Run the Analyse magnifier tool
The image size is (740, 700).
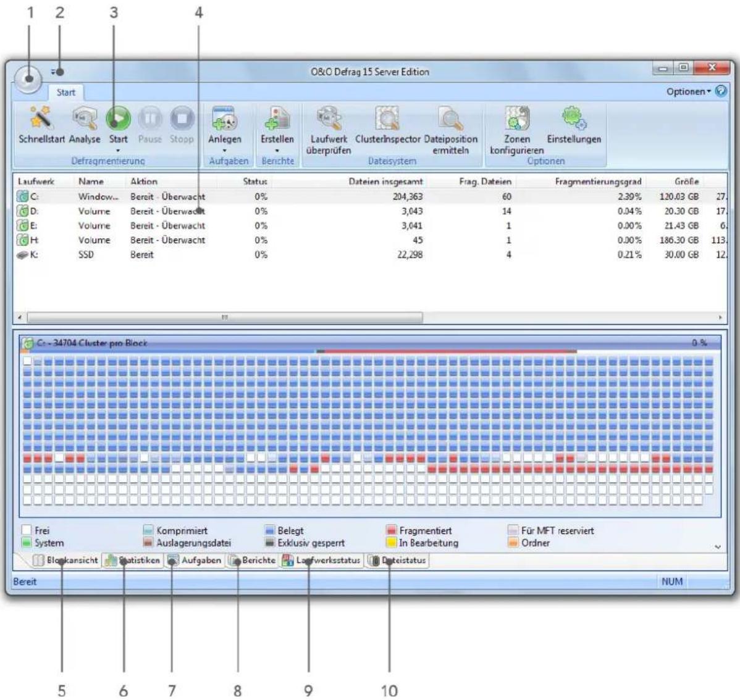point(85,118)
